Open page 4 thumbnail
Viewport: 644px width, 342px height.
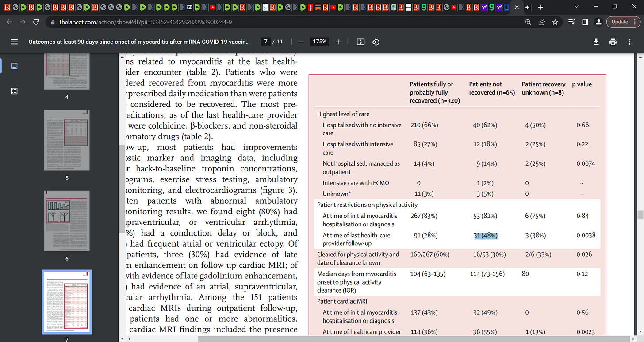coord(67,71)
